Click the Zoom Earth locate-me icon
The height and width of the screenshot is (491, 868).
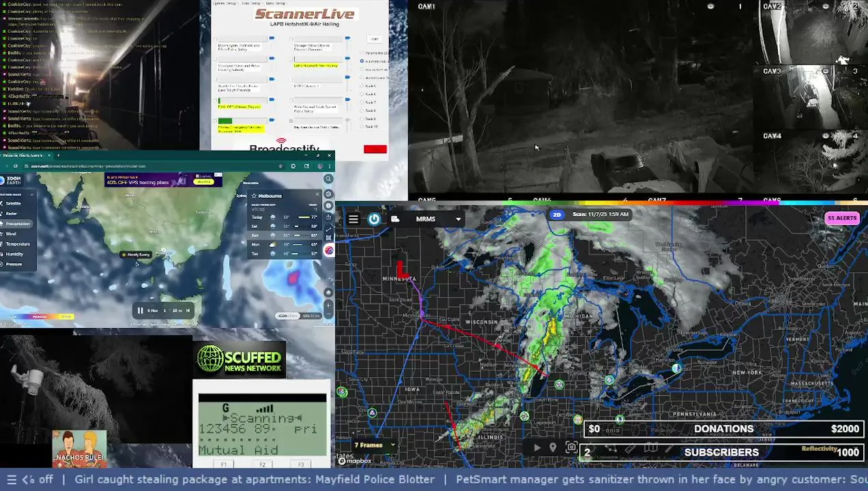(328, 293)
